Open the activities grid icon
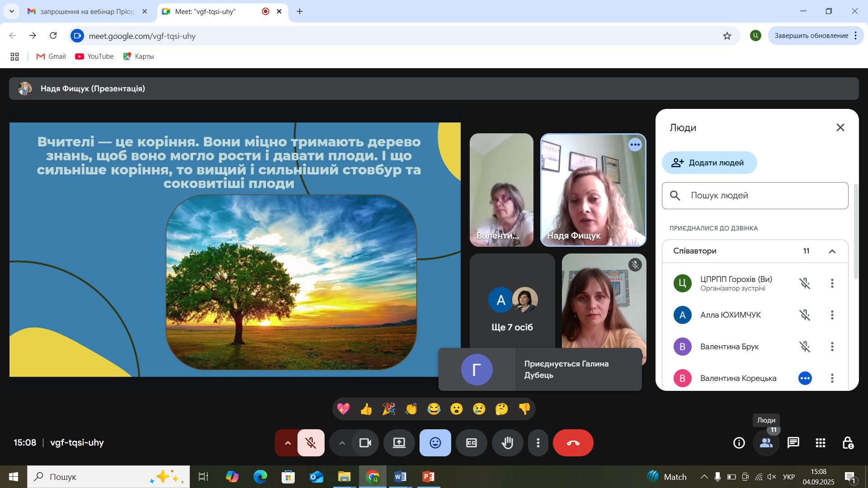 (x=821, y=443)
